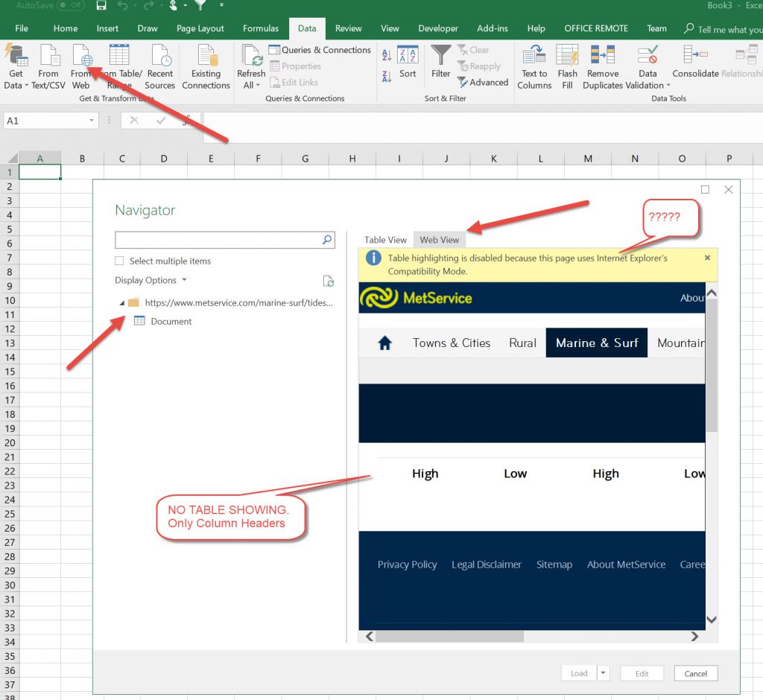Image resolution: width=763 pixels, height=700 pixels.
Task: Expand the Name Box dropdown arrow
Action: [x=92, y=121]
